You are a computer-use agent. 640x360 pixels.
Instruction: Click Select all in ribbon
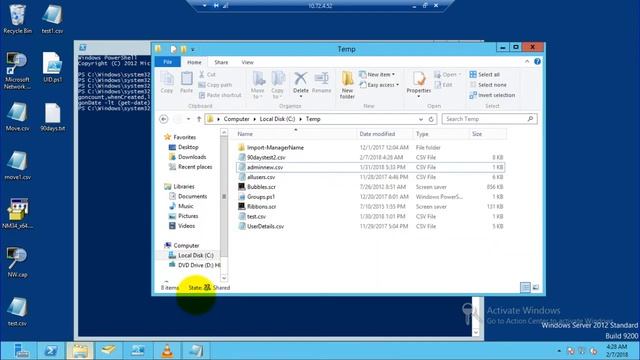484,74
